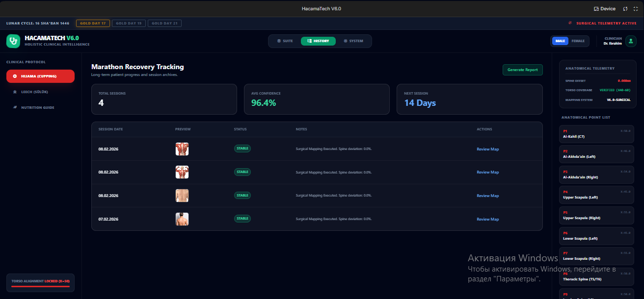The width and height of the screenshot is (644, 299).
Task: Click the refresh icon in title bar
Action: click(625, 9)
